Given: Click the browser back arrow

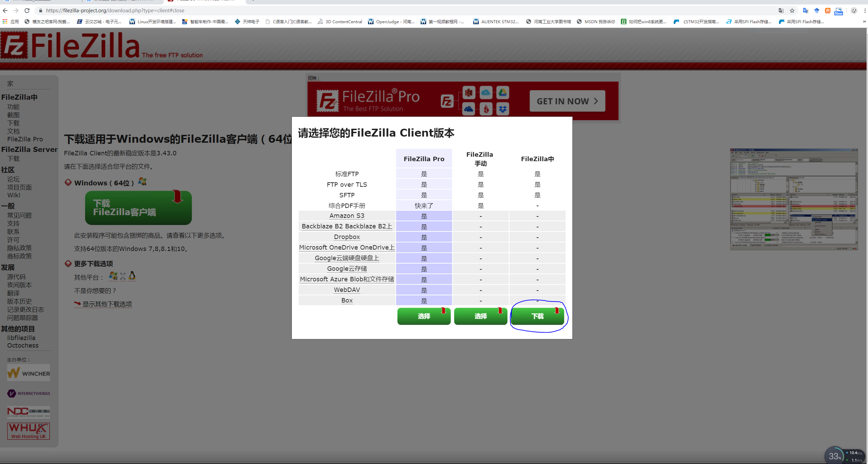Looking at the screenshot, I should tap(5, 11).
